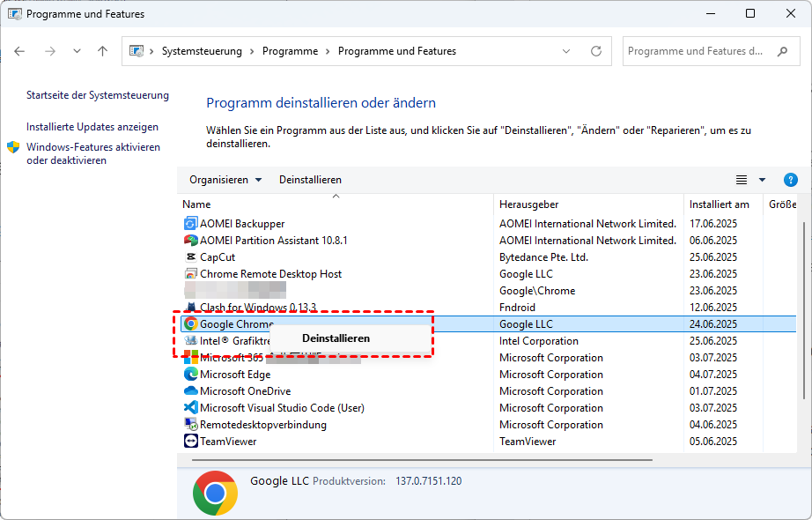Image resolution: width=812 pixels, height=520 pixels.
Task: Open Installierte Updates anzeigen link
Action: 92,127
